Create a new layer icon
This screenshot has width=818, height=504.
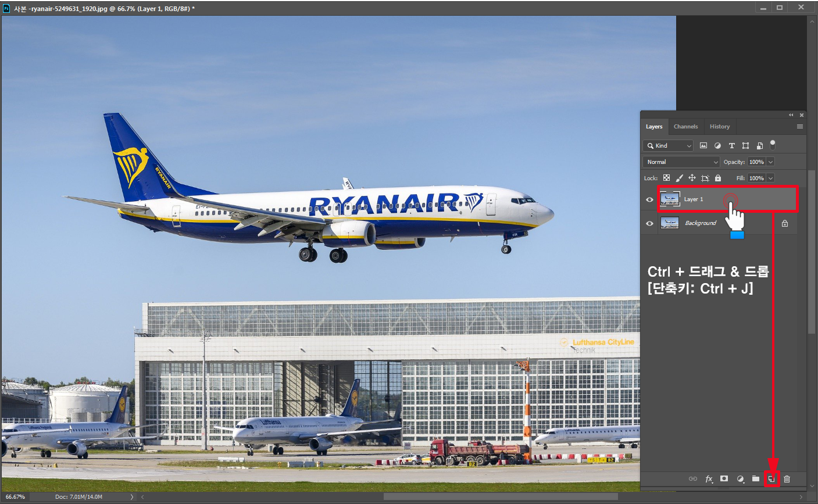tap(771, 479)
